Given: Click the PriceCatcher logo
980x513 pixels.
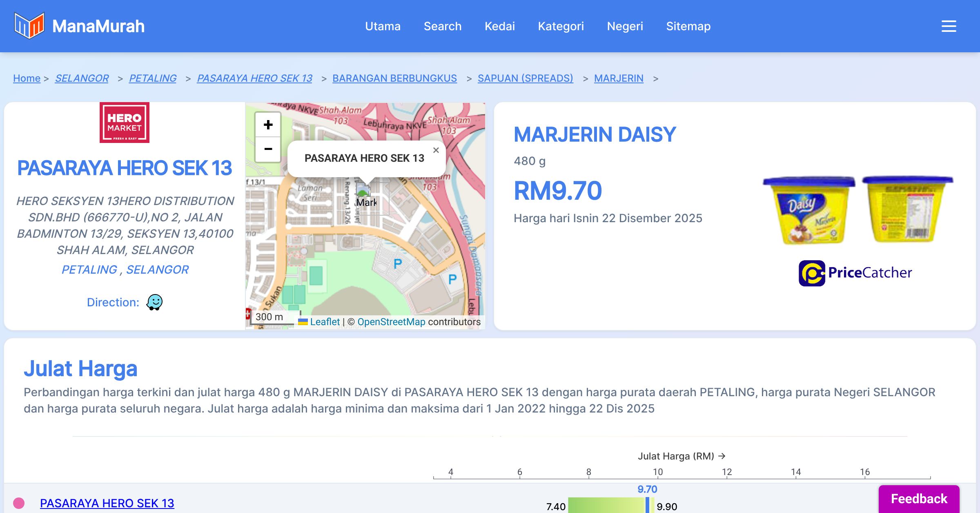Looking at the screenshot, I should pyautogui.click(x=855, y=273).
